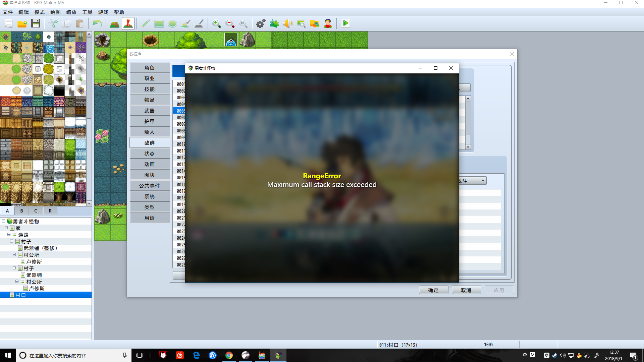Click the blue eye monster event on map

(231, 40)
